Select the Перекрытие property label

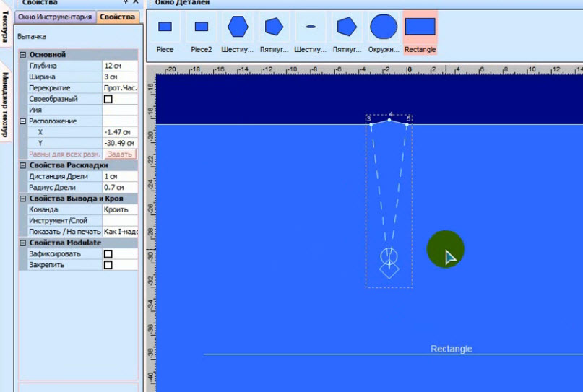(49, 88)
